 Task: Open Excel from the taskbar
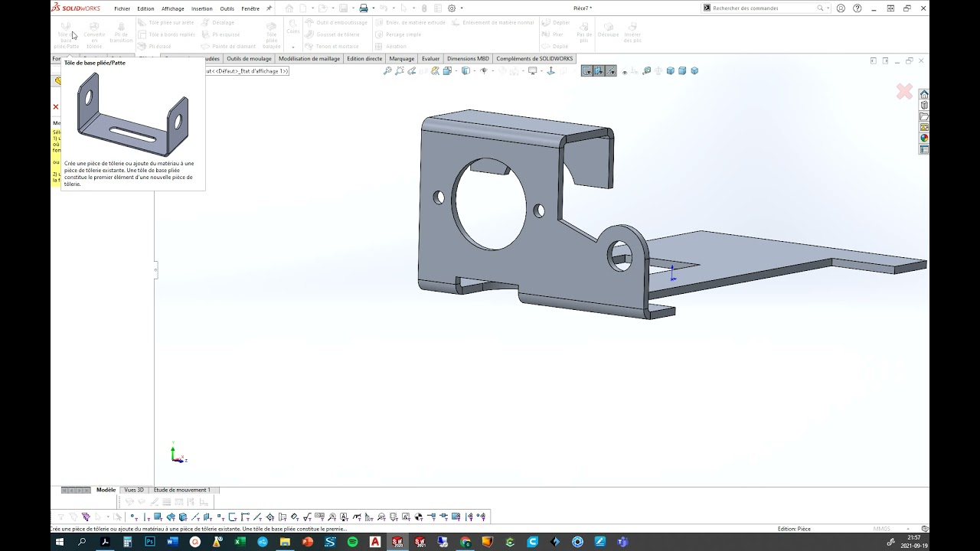240,542
